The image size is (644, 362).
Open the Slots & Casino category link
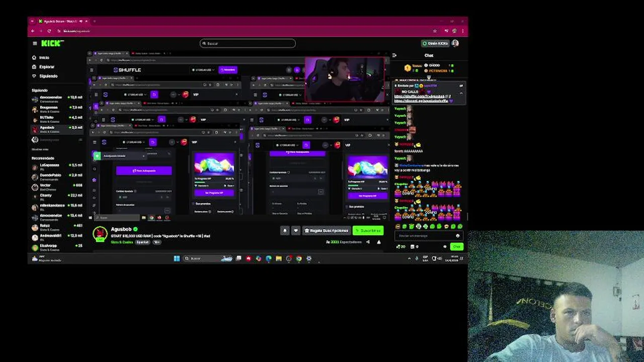(122, 242)
